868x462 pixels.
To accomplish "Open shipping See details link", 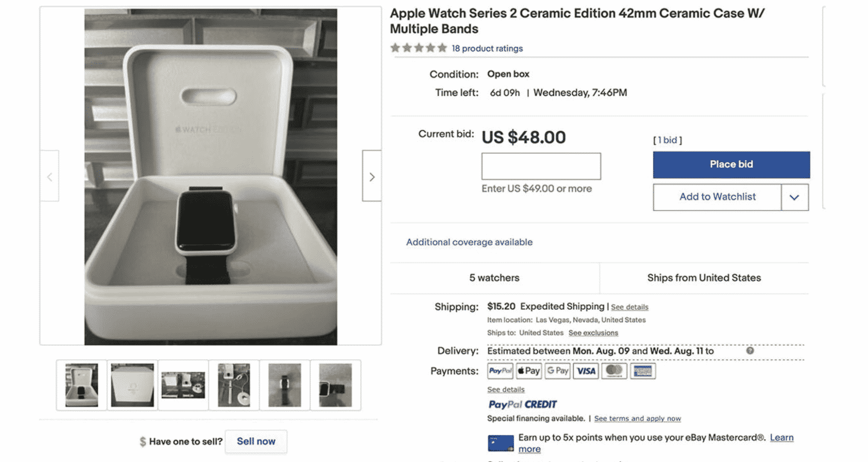I will tap(629, 307).
